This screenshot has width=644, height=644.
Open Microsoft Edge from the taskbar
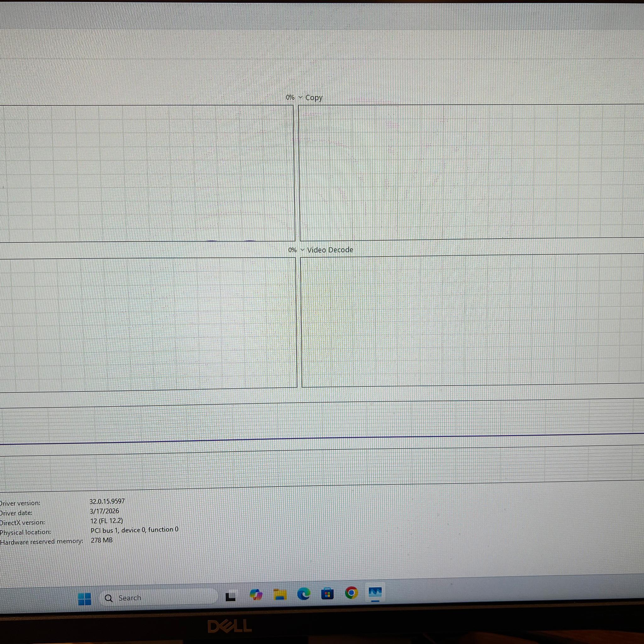(304, 594)
